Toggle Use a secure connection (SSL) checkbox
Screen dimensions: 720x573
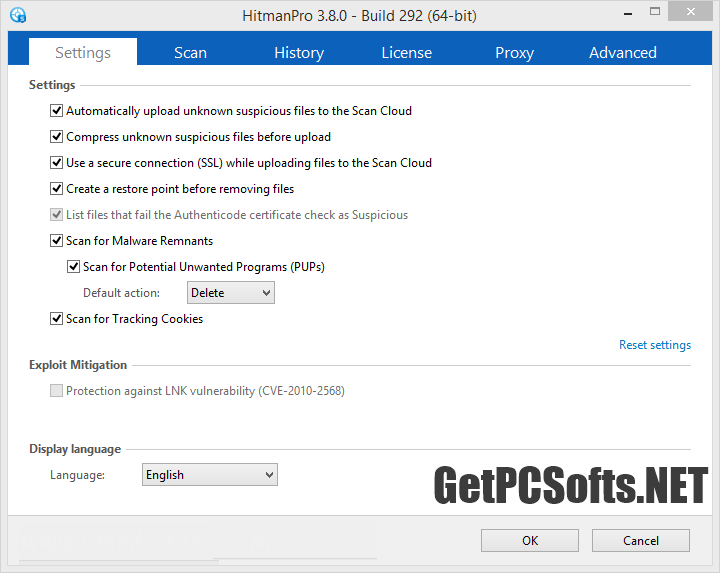click(56, 163)
